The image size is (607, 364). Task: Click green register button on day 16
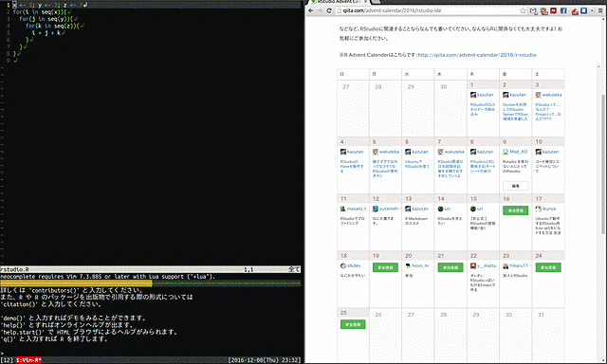tap(515, 210)
